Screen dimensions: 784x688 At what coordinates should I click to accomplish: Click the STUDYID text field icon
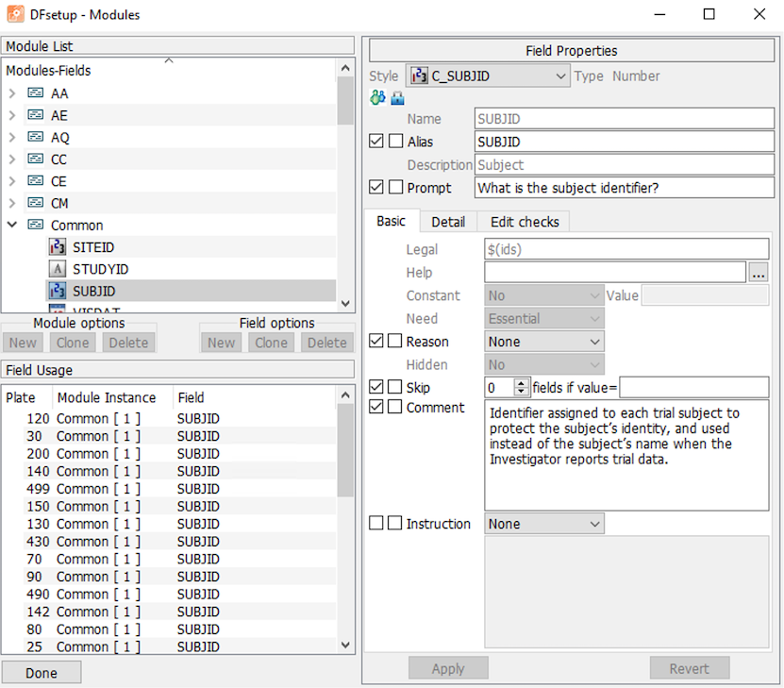click(58, 269)
